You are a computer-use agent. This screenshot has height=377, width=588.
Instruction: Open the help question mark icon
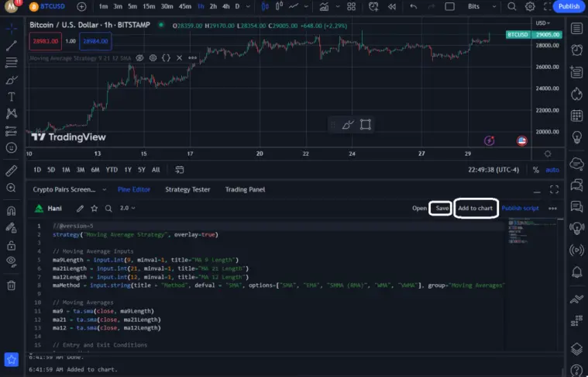pos(578,370)
